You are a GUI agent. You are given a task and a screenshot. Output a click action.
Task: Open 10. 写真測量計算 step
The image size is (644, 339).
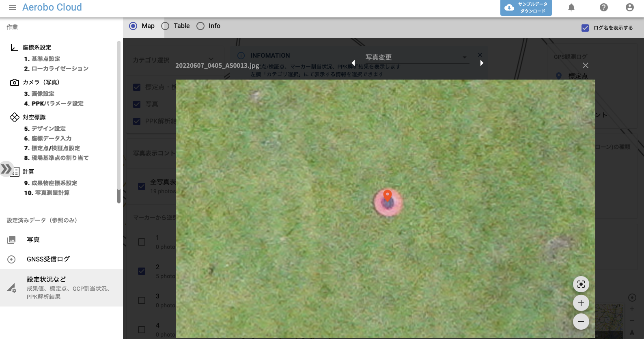[x=47, y=193]
